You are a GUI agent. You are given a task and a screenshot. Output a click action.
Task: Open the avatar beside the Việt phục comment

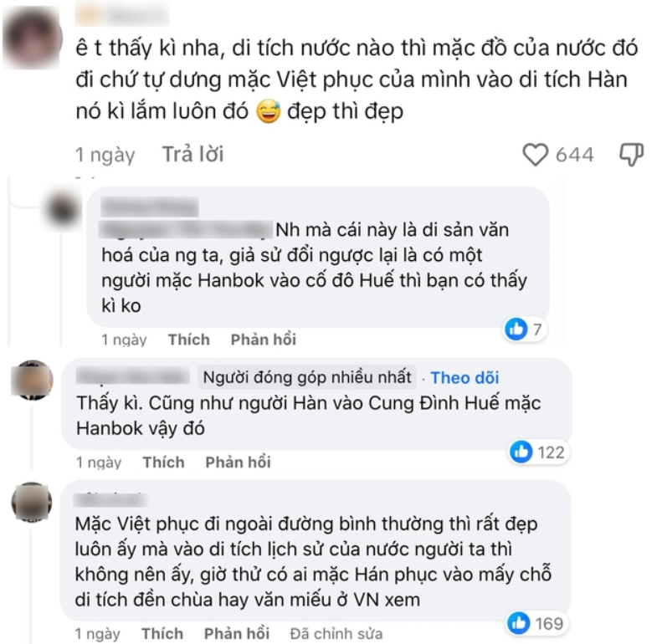[33, 502]
